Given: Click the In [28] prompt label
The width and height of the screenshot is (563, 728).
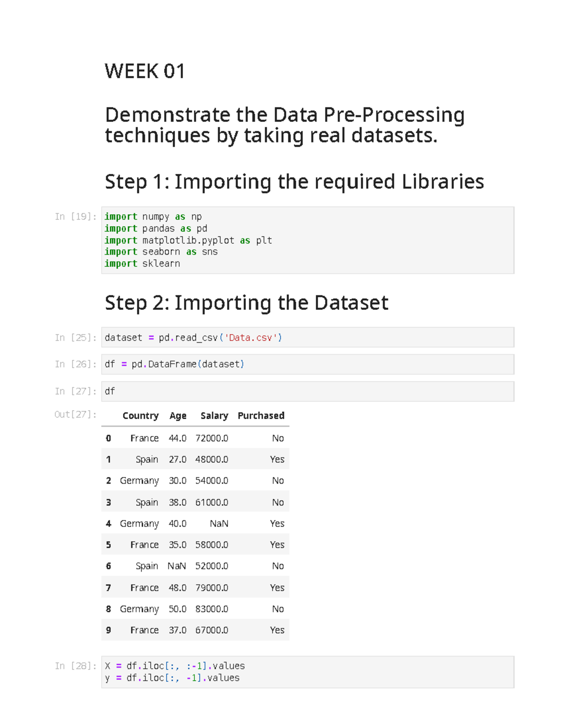Looking at the screenshot, I should point(76,666).
